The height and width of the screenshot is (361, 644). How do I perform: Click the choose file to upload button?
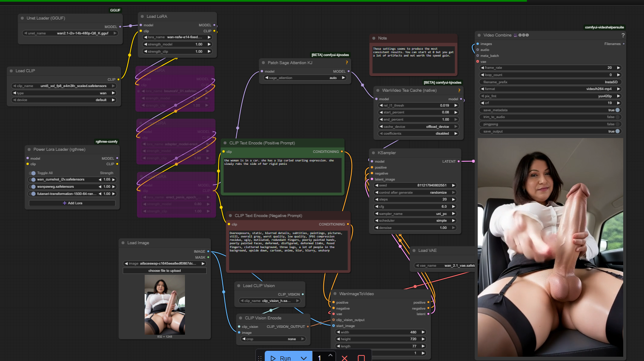point(165,271)
